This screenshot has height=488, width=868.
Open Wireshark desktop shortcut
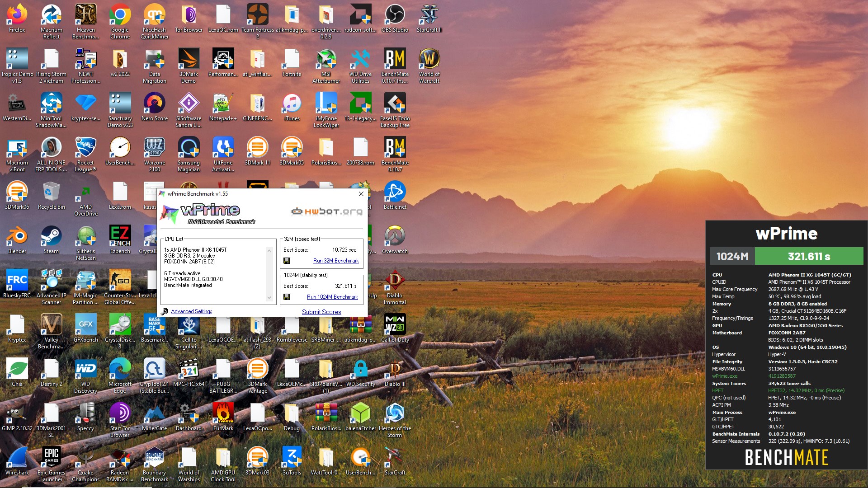(17, 461)
